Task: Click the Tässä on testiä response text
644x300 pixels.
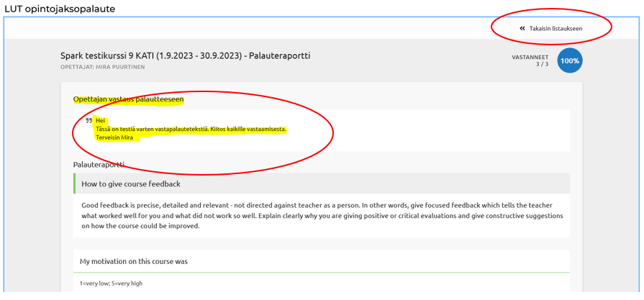Action: point(191,129)
